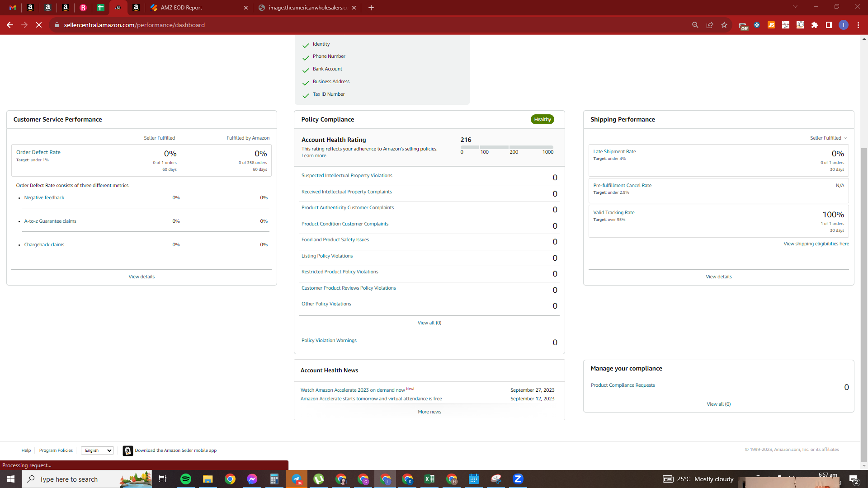Image resolution: width=868 pixels, height=488 pixels.
Task: Open the green plus-icon pinned tab
Action: [x=101, y=8]
